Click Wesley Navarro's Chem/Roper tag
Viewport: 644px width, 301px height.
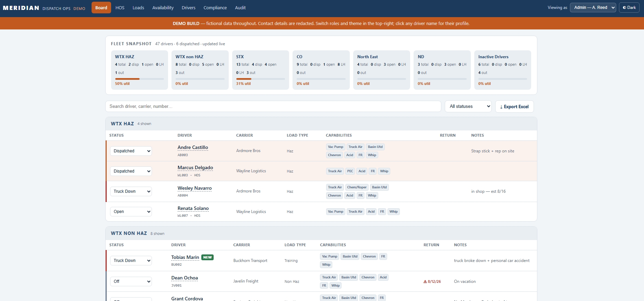click(357, 187)
